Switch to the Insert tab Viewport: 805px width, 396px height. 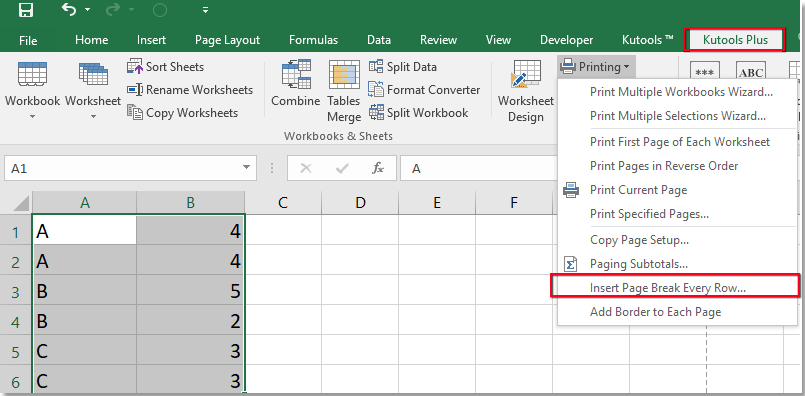[151, 40]
